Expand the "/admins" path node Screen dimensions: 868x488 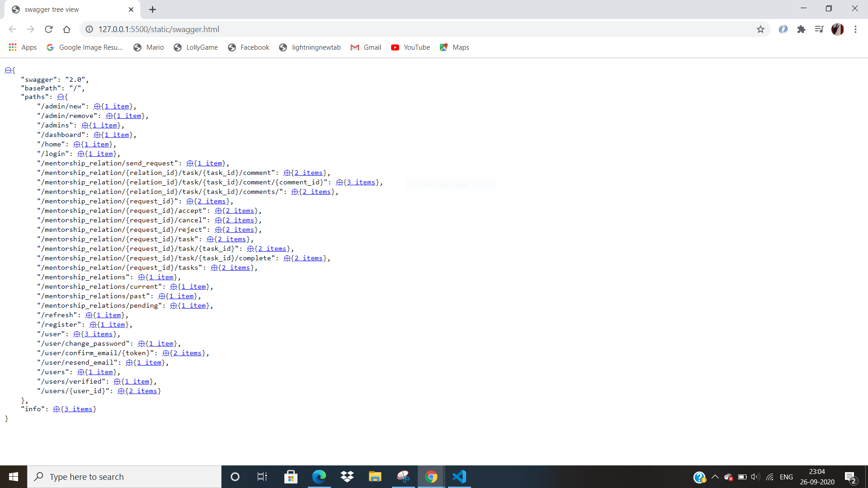click(85, 126)
